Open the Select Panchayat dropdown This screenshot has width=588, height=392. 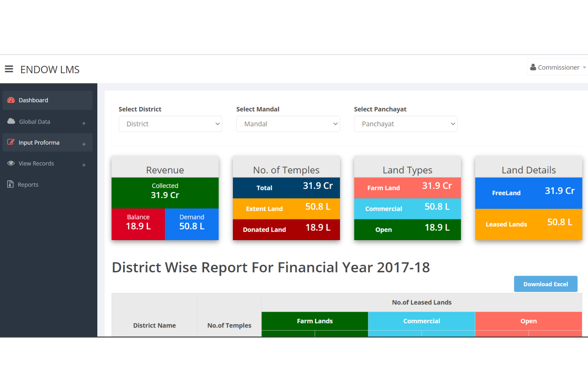[x=406, y=124]
